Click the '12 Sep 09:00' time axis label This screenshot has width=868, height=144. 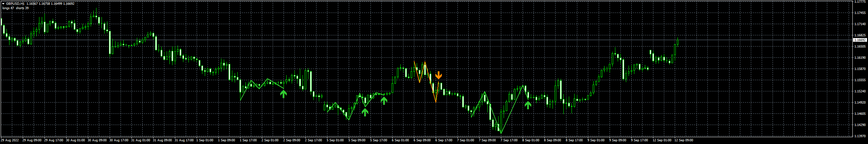(684, 140)
